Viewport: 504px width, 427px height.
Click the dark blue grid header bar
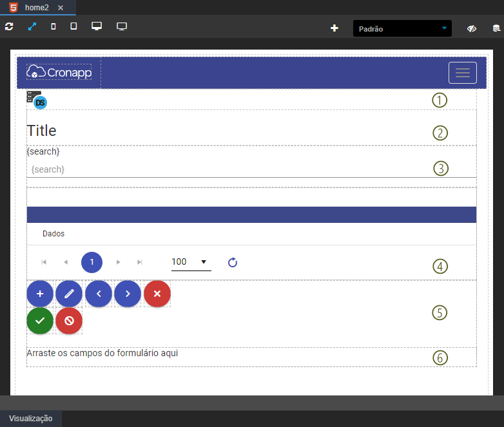click(x=251, y=214)
